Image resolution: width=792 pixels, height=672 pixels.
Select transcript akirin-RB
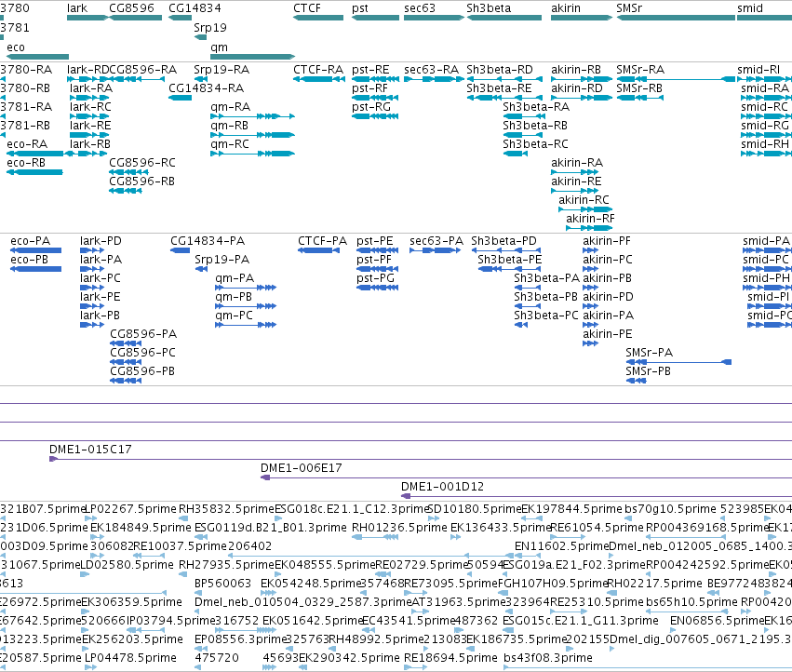582,79
